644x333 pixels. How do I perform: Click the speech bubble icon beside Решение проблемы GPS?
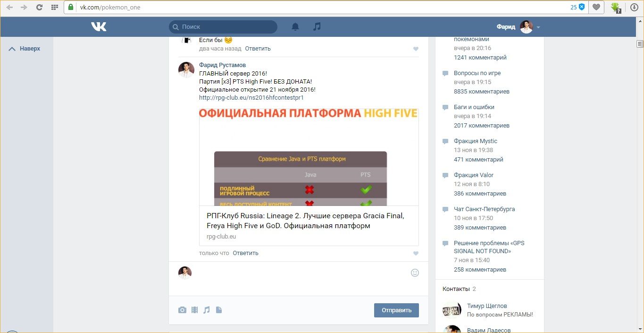tap(445, 244)
